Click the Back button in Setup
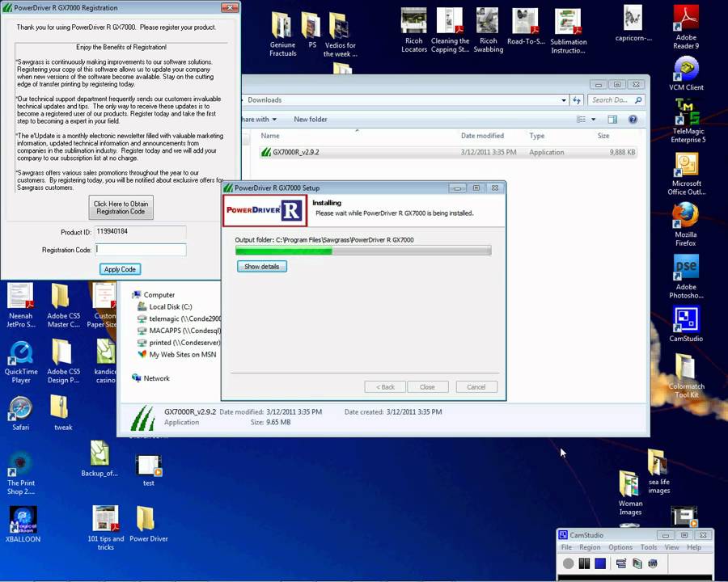This screenshot has height=582, width=728. (385, 386)
